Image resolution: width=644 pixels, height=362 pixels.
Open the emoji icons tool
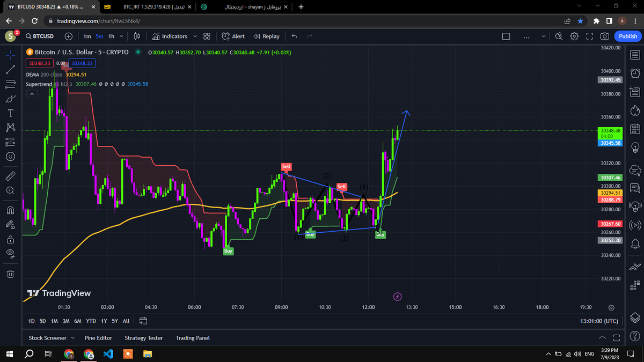[10, 157]
